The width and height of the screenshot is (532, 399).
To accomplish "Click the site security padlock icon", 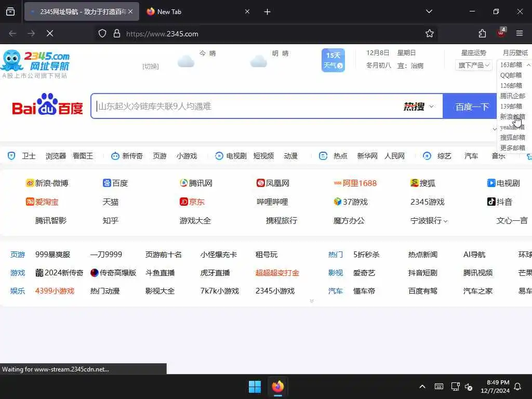I will click(x=117, y=33).
